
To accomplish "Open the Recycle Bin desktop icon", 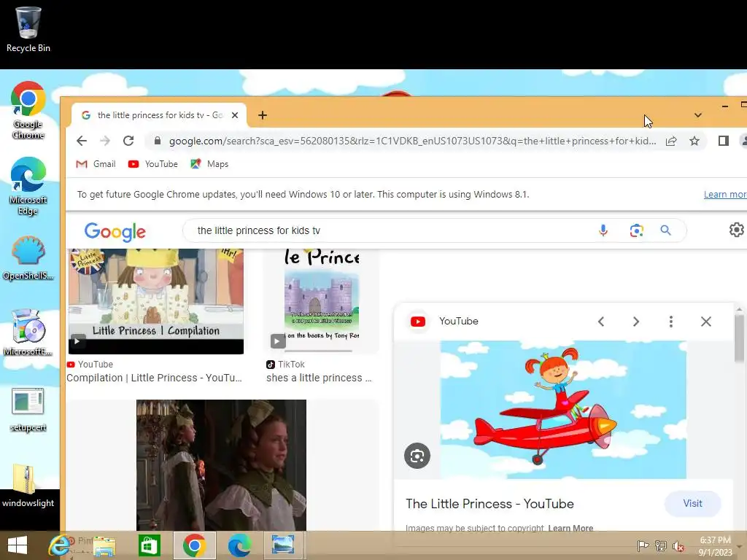I will pos(28,29).
